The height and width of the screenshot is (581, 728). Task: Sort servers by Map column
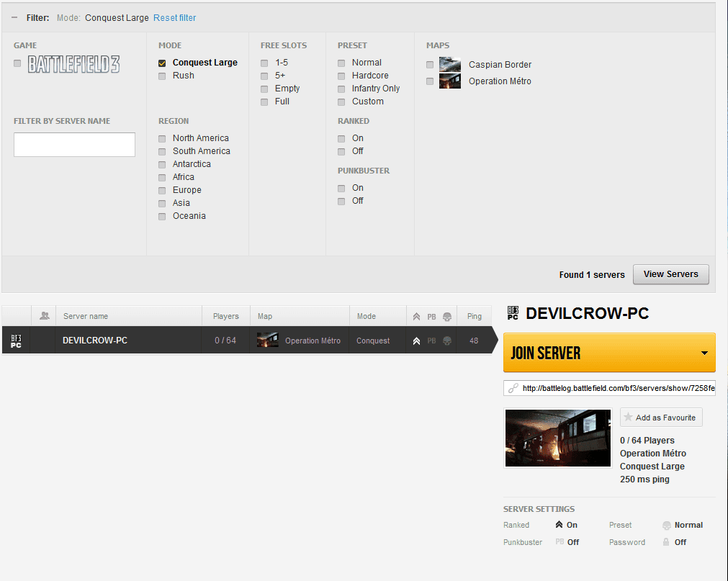[x=300, y=316]
